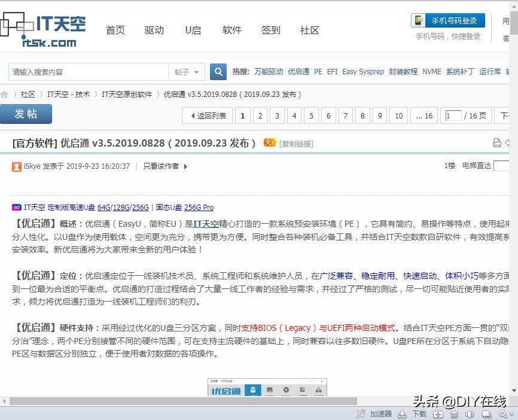This screenshot has height=420, width=518.
Task: Click the trash icon in the bottom toolbar
Action: coord(454,413)
